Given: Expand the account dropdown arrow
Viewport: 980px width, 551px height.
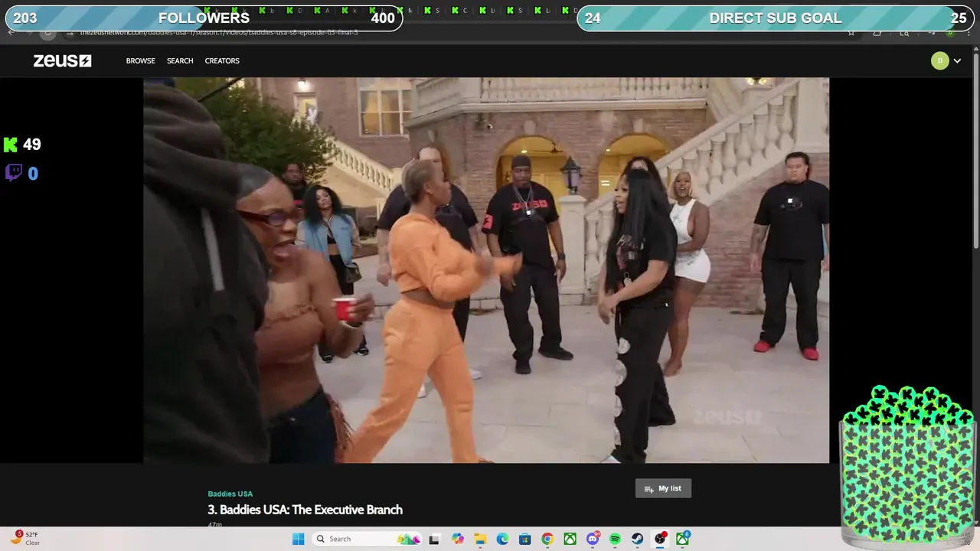Looking at the screenshot, I should [x=957, y=61].
